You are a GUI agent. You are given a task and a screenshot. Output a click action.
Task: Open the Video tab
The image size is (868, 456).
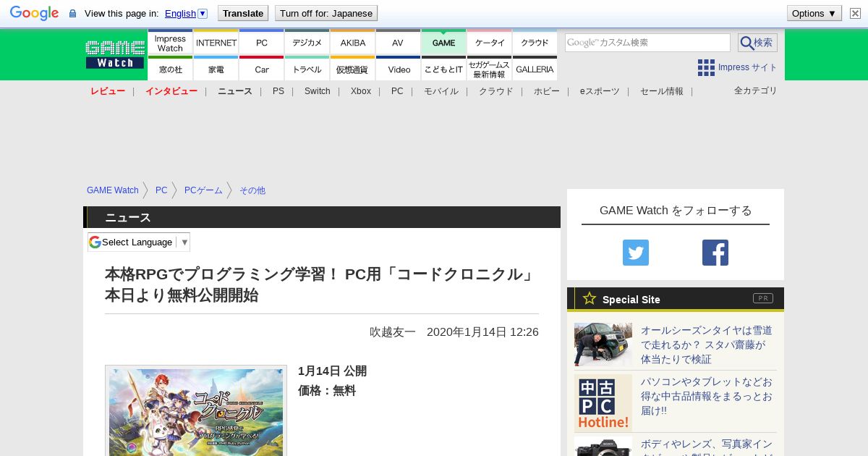point(398,68)
